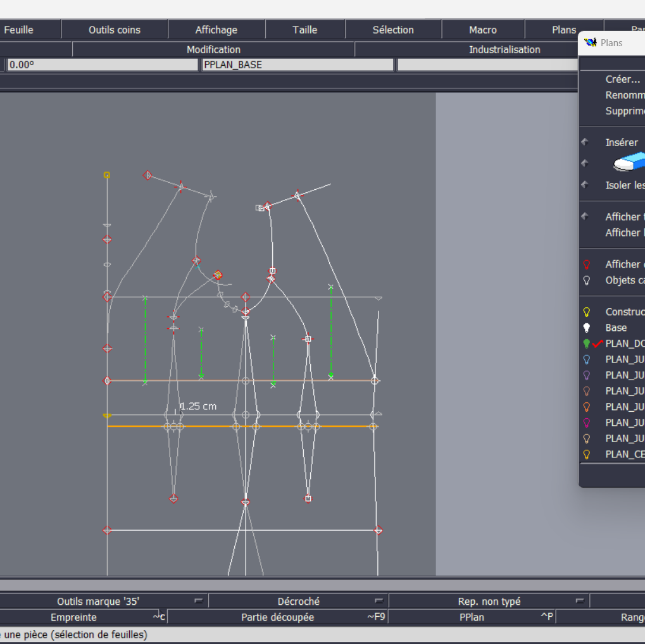Open the Rep. non typé dropdown

coord(579,601)
